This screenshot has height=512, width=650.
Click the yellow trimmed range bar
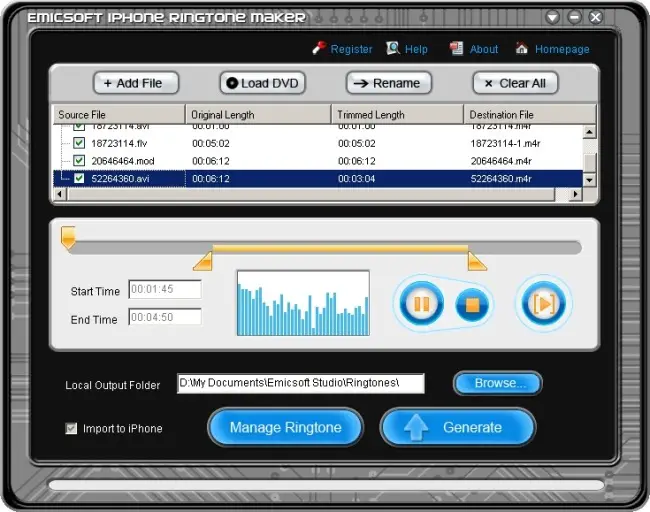340,248
